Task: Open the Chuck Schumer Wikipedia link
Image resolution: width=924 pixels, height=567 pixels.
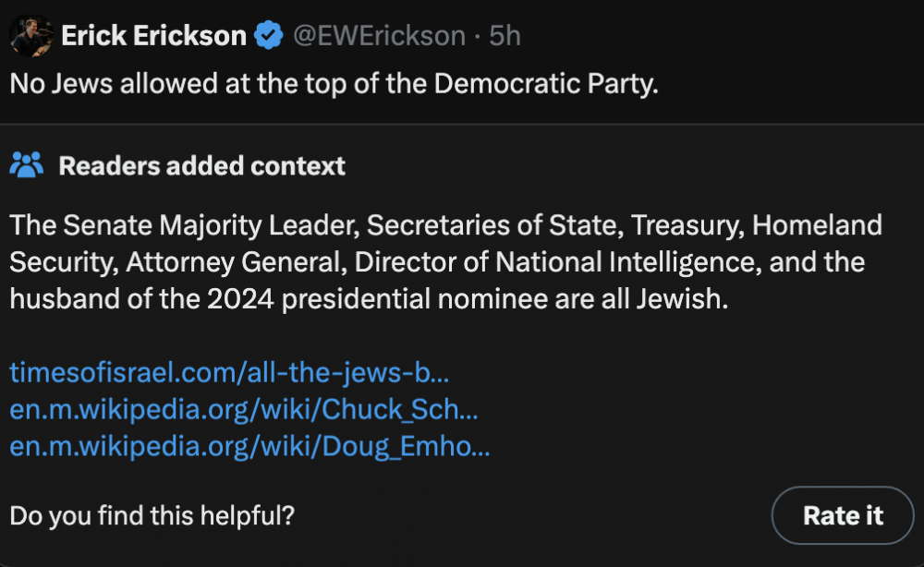Action: click(243, 410)
